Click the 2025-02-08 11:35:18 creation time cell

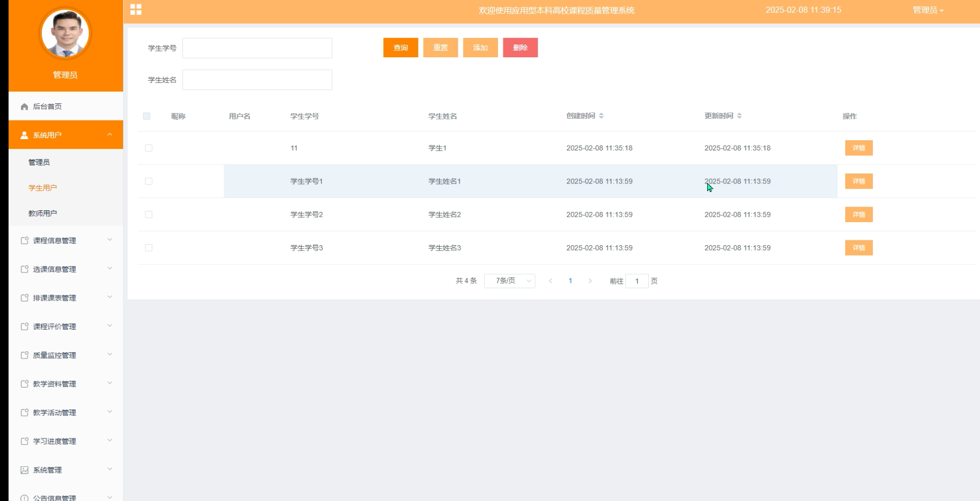pos(599,148)
